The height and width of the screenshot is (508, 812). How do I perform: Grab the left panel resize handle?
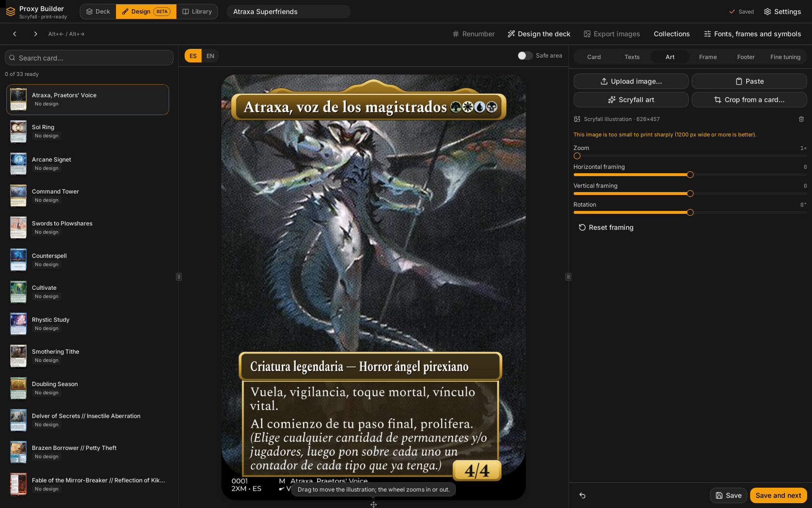tap(179, 277)
